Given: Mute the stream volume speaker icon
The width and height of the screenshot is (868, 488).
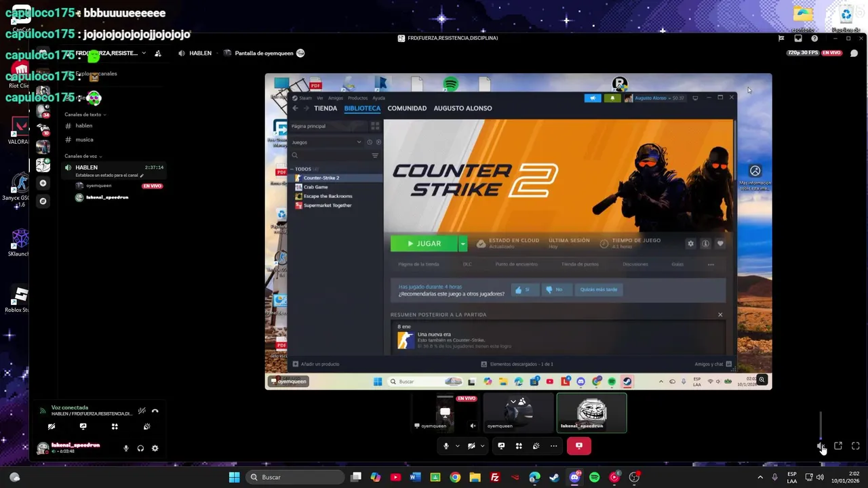Looking at the screenshot, I should [821, 446].
